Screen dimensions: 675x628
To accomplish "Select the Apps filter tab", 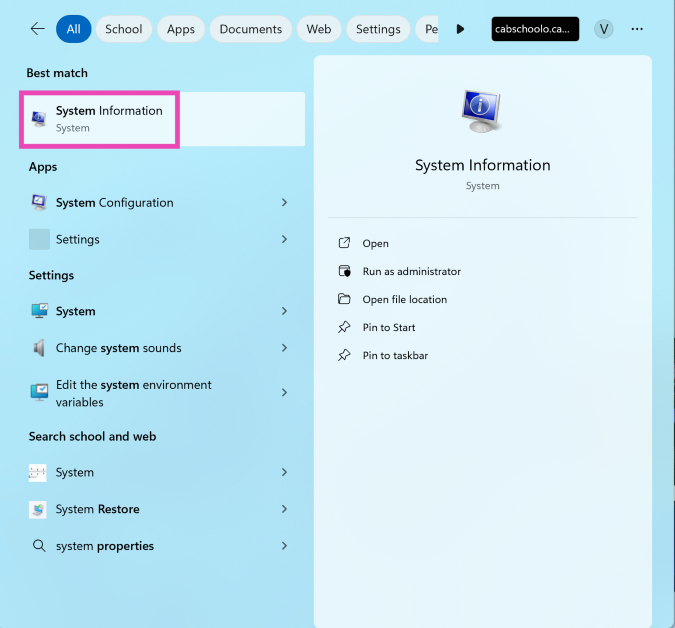I will (181, 29).
